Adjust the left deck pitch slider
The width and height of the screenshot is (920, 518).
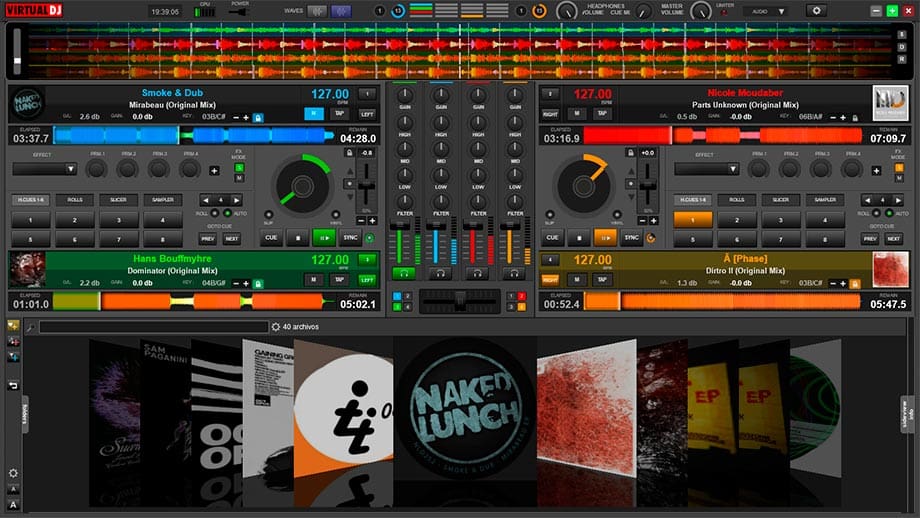coord(367,187)
